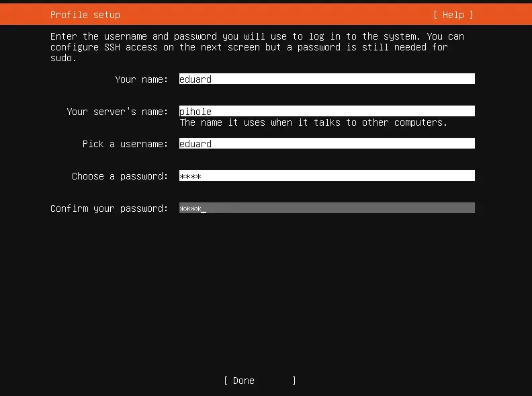Click the "Your name:" label
This screenshot has width=532, height=396.
click(x=141, y=79)
